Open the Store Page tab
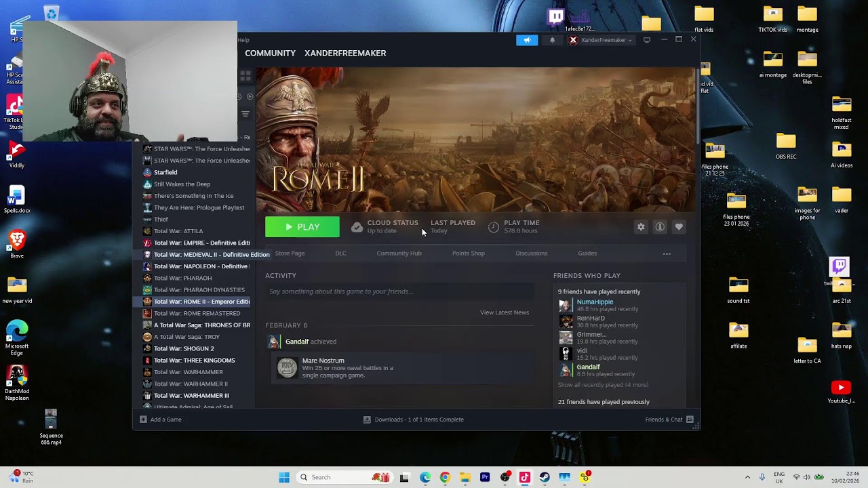Image resolution: width=868 pixels, height=488 pixels. [290, 253]
